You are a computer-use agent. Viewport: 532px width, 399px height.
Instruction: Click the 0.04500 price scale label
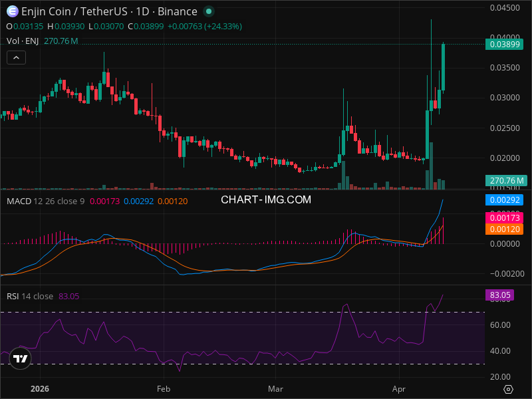click(x=505, y=8)
